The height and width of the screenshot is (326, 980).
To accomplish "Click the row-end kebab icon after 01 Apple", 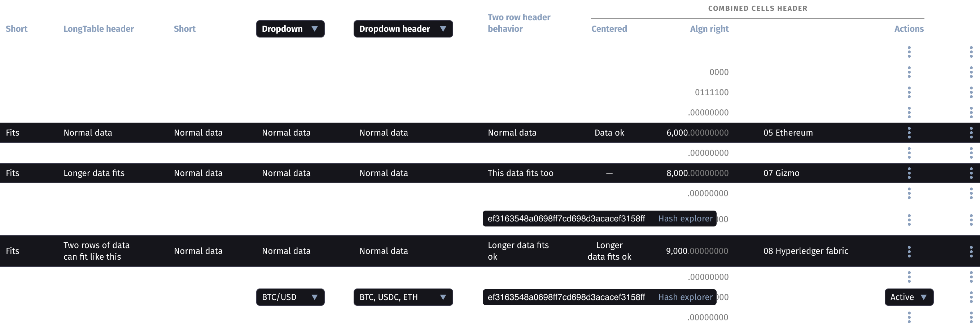I will [x=971, y=52].
